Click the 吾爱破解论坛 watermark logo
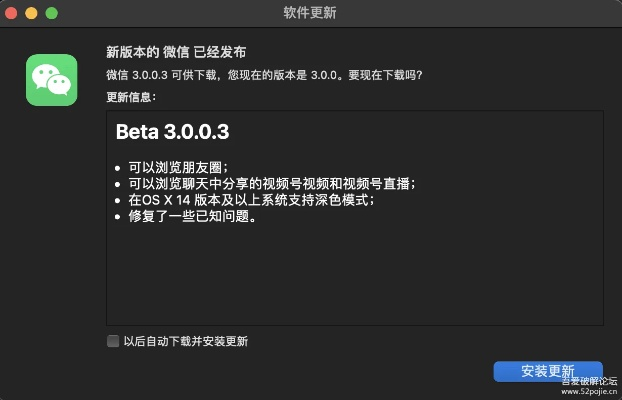Screen dimensions: 622x400 click(x=589, y=381)
